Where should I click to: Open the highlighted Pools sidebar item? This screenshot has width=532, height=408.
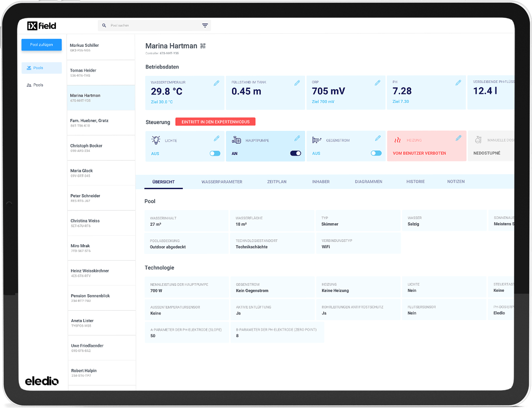42,68
